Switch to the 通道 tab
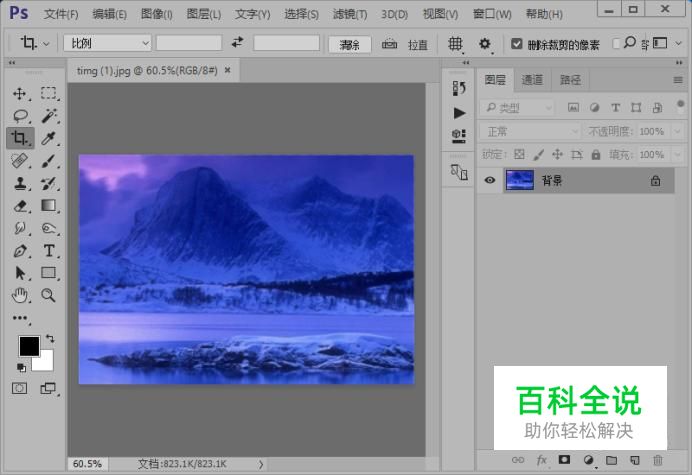Image resolution: width=692 pixels, height=475 pixels. [532, 80]
